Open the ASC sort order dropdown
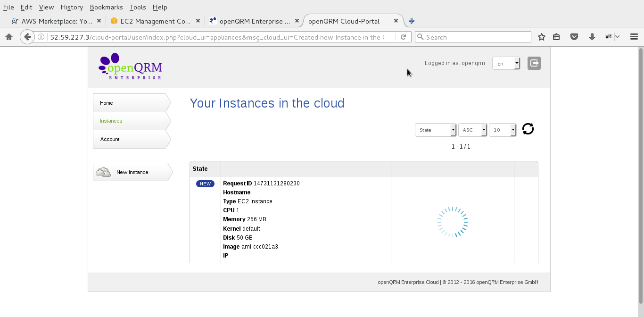644x317 pixels. click(472, 130)
